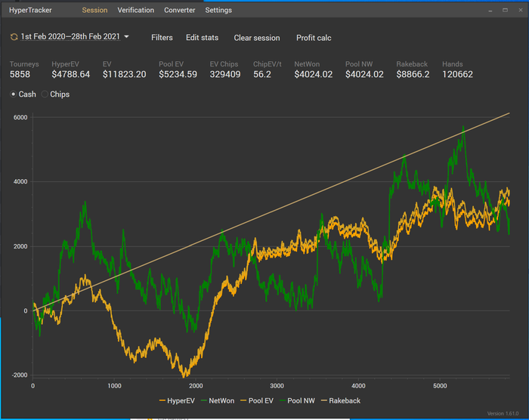This screenshot has width=529, height=420.
Task: Click the Rakeback value $8866.2
Action: click(x=413, y=74)
